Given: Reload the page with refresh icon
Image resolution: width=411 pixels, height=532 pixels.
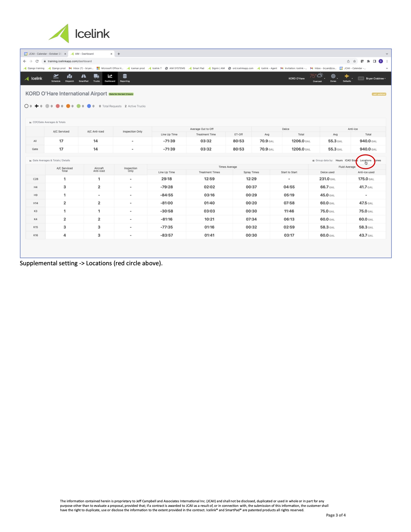Looking at the screenshot, I should 37,61.
